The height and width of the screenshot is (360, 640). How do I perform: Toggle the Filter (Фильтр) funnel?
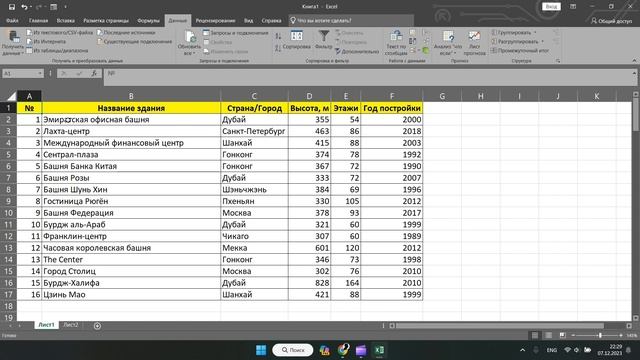pyautogui.click(x=324, y=40)
